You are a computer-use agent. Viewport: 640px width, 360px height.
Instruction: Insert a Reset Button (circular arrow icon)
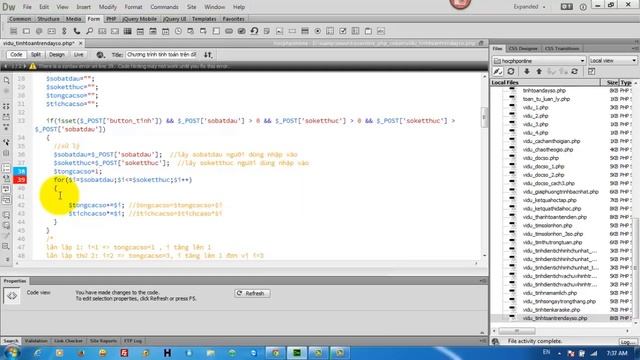[254, 31]
